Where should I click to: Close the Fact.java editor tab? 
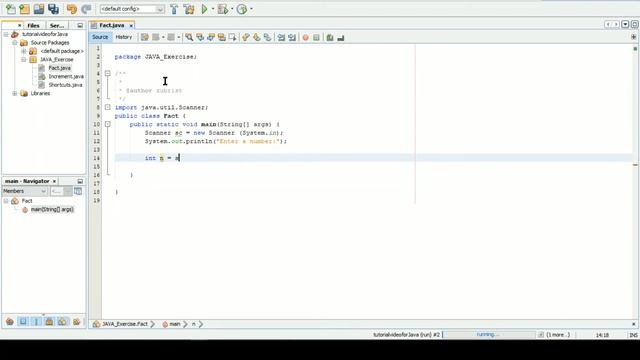click(131, 26)
